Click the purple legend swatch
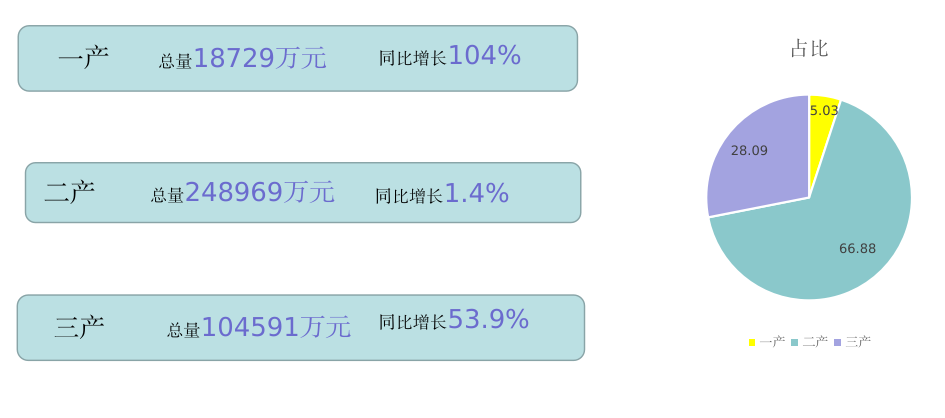This screenshot has height=418, width=945. coord(837,342)
